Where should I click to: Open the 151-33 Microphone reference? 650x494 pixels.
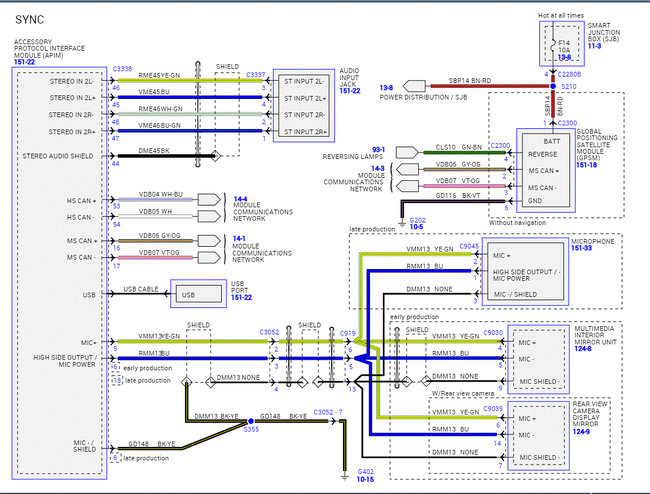pos(582,248)
